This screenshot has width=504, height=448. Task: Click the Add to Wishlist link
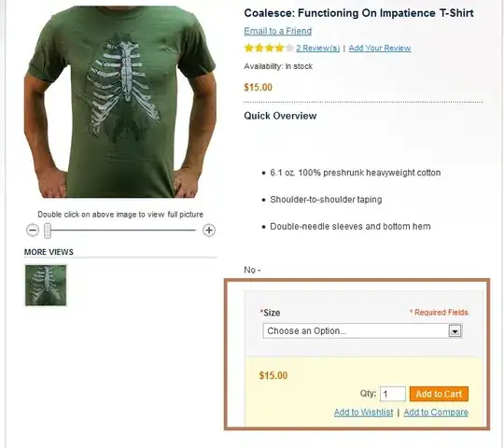[364, 413]
